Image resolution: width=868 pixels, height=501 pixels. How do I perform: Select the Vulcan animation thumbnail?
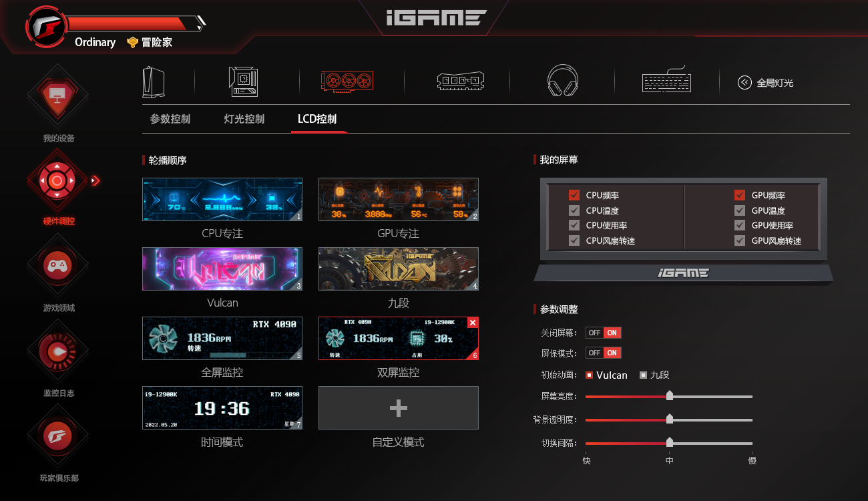coord(222,269)
